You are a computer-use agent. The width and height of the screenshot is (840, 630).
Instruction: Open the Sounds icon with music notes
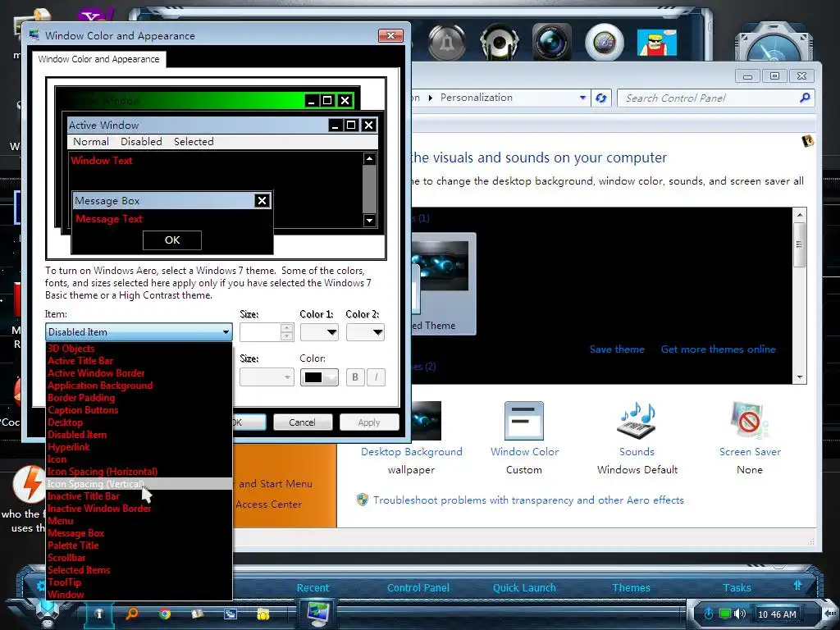tap(637, 421)
